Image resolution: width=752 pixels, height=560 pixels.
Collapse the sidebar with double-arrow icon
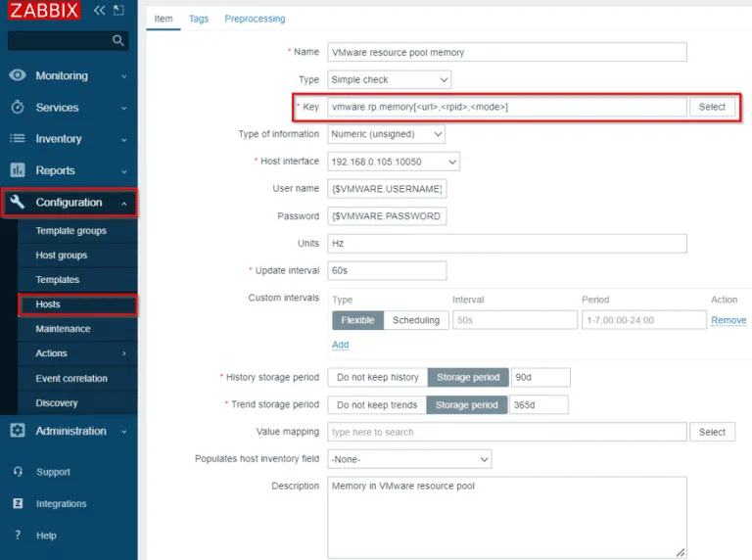tap(99, 10)
